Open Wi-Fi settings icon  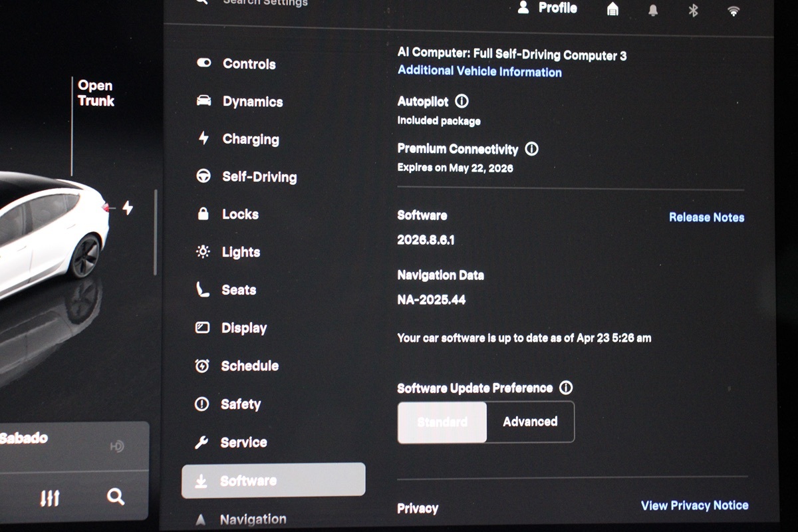tap(733, 11)
